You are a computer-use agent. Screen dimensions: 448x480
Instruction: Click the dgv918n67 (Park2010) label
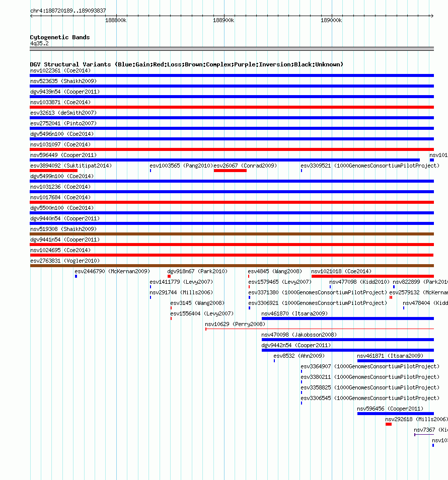pos(197,271)
